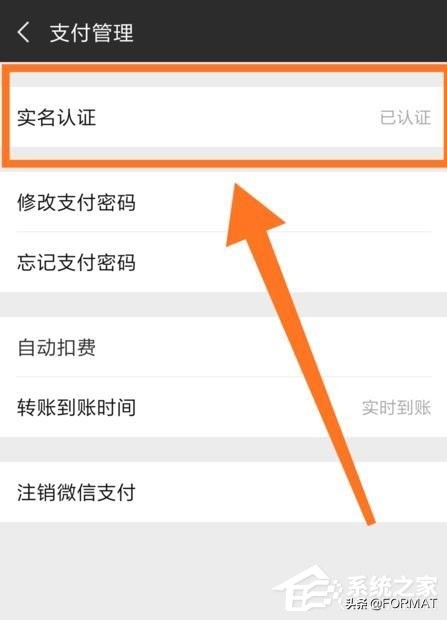Click empty dark header area right of title
The height and width of the screenshot is (620, 447).
click(x=291, y=32)
